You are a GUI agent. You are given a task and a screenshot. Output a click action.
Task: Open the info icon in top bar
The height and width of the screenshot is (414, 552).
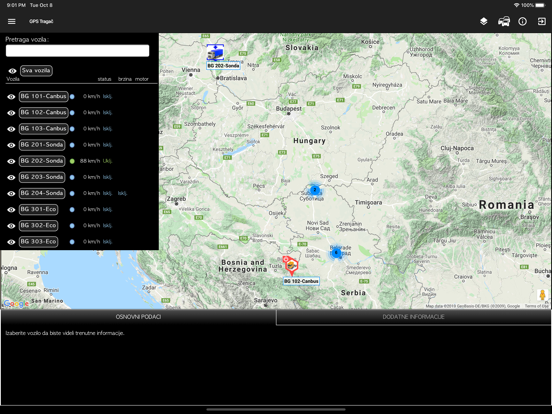click(522, 21)
